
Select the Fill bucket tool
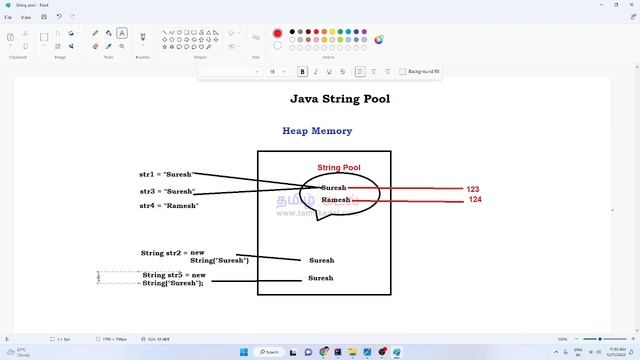coord(109,33)
